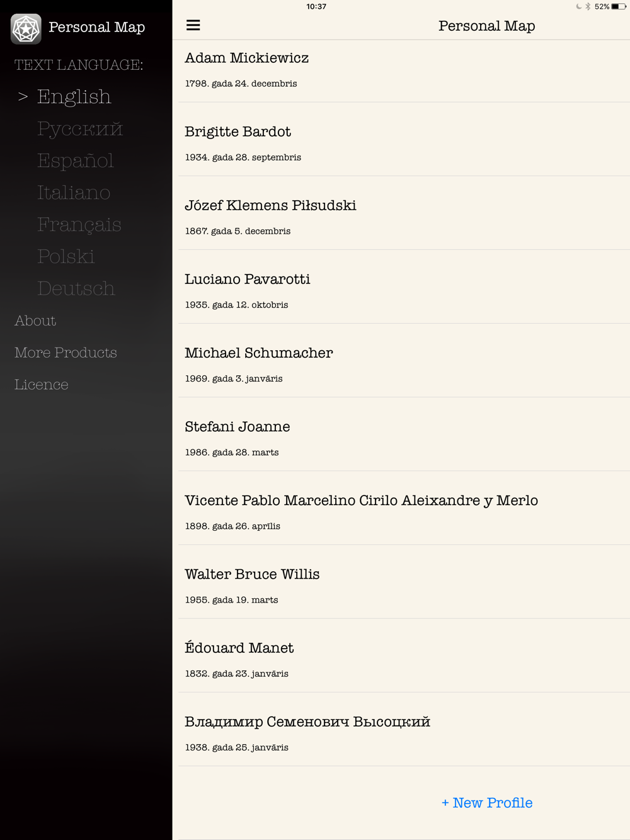Image resolution: width=630 pixels, height=840 pixels.
Task: Select Édouard Manet profile row
Action: point(403,659)
